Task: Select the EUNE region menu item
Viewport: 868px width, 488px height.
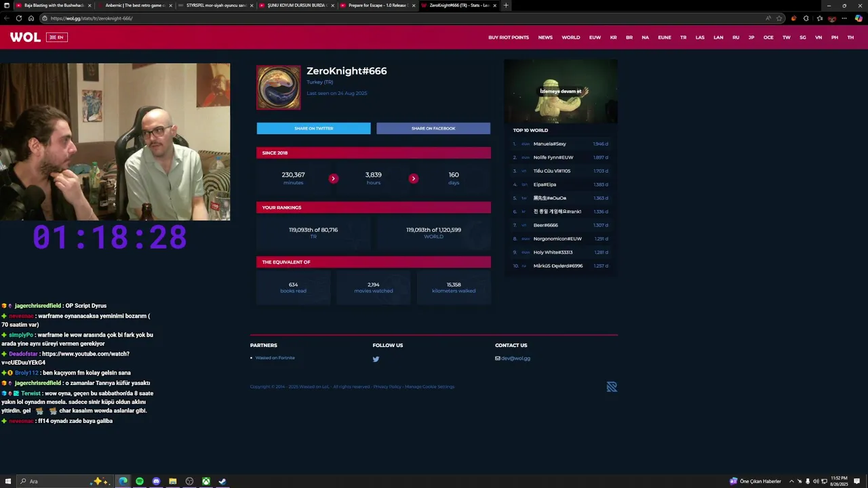Action: pyautogui.click(x=665, y=37)
